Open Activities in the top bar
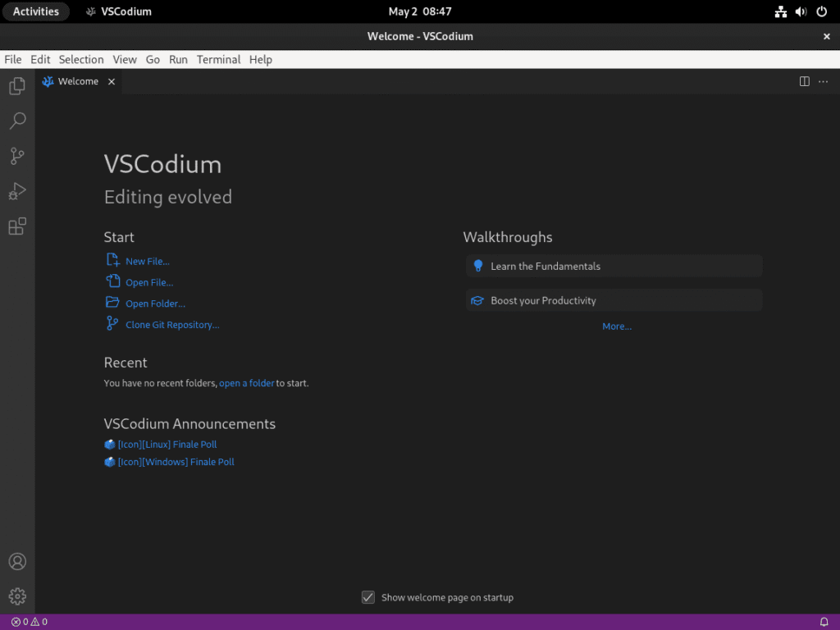840x630 pixels. 35,11
